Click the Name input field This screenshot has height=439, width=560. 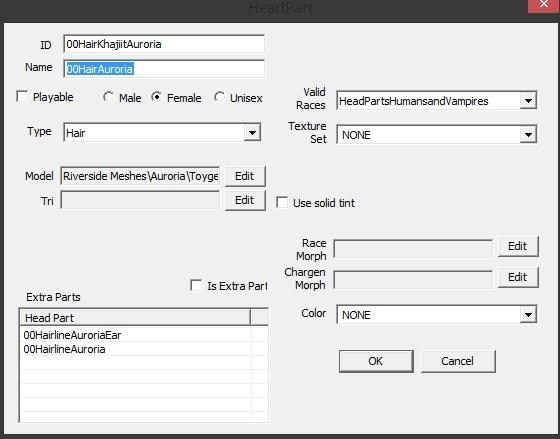(164, 69)
